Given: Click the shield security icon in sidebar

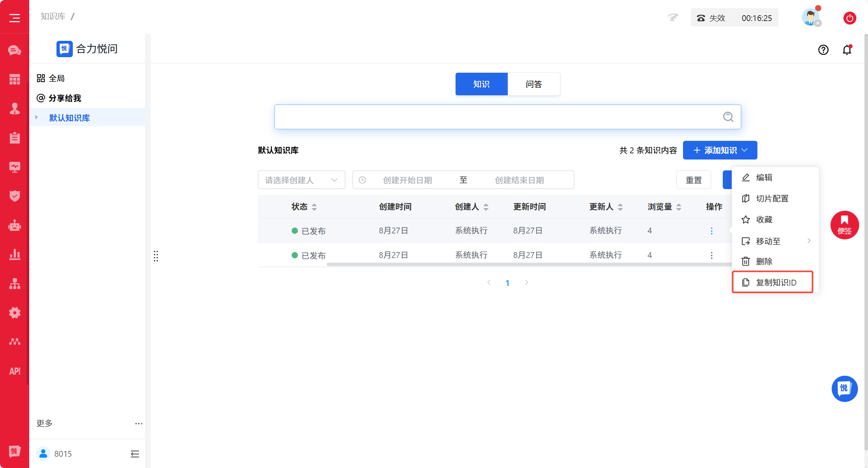Looking at the screenshot, I should [x=14, y=196].
